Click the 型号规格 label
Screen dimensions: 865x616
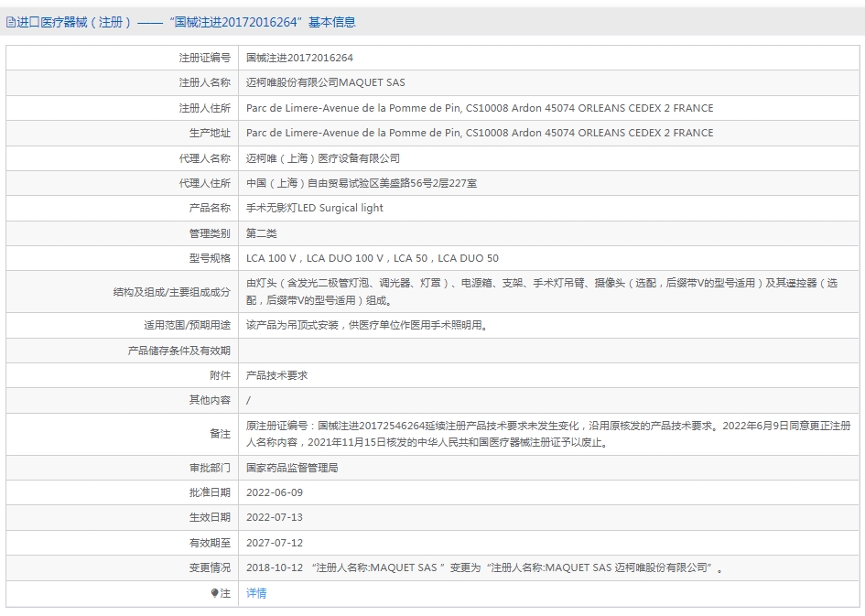(x=210, y=258)
